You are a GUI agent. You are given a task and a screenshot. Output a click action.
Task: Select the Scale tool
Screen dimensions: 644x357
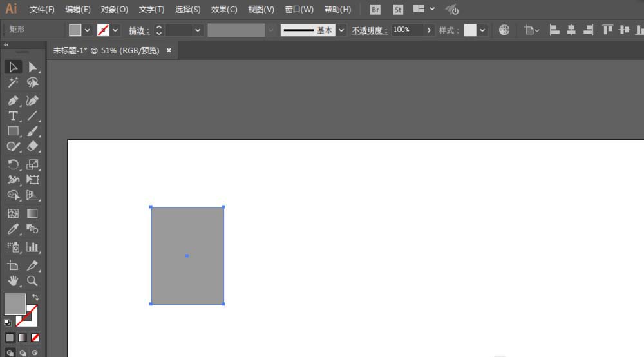coord(32,164)
